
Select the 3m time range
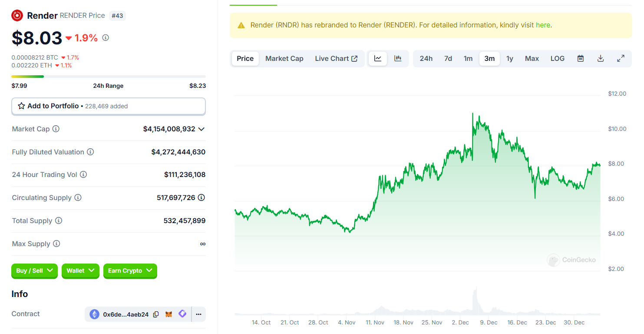(489, 58)
